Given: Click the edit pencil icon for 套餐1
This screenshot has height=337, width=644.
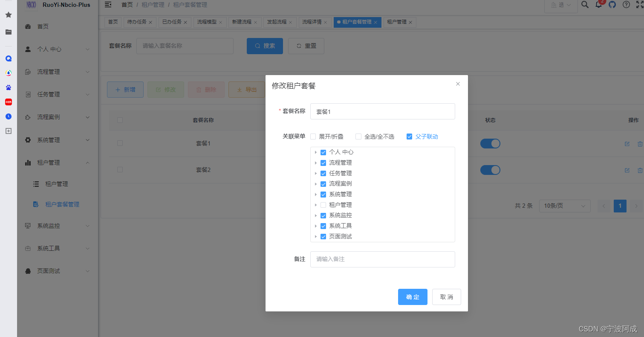Looking at the screenshot, I should click(x=627, y=144).
